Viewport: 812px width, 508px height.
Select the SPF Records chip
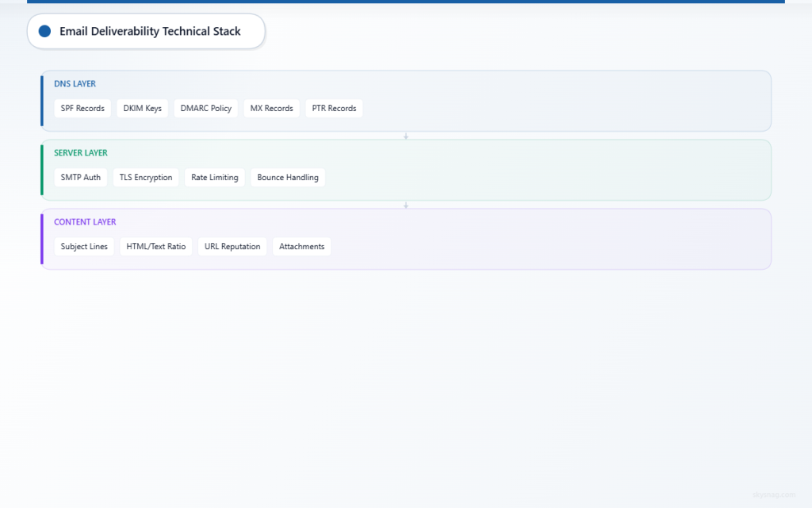82,109
